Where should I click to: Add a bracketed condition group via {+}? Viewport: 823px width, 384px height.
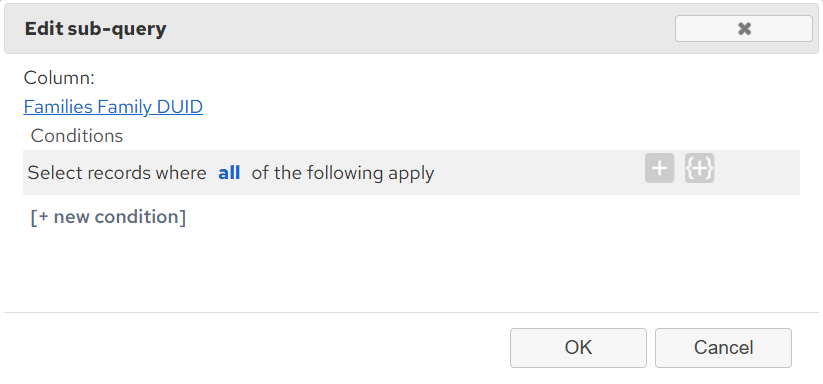point(699,168)
